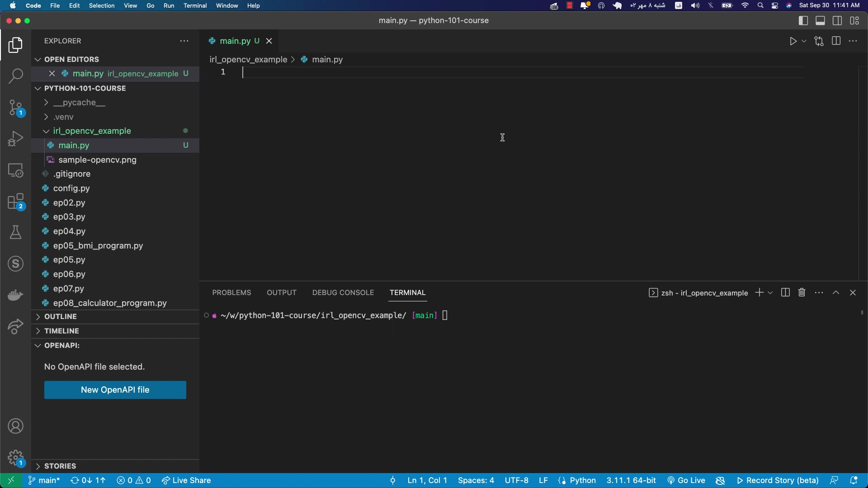Viewport: 868px width, 488px height.
Task: Run the Python file with play icon
Action: 793,41
